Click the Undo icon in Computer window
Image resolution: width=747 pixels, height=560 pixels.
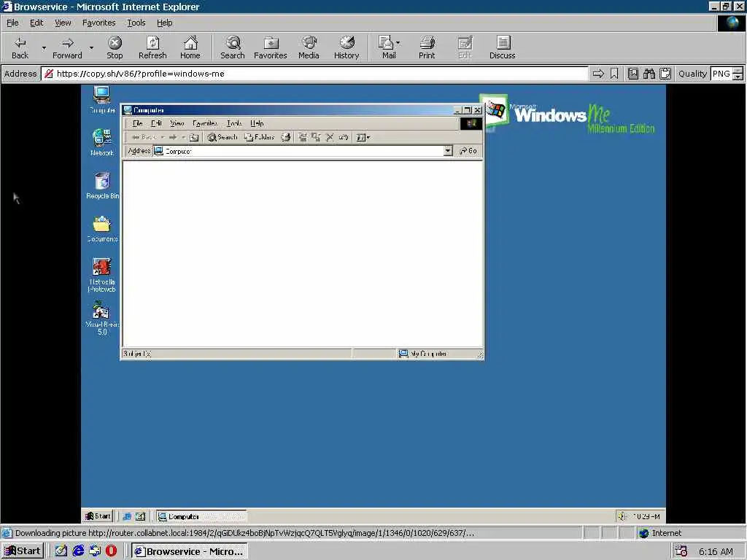click(344, 138)
